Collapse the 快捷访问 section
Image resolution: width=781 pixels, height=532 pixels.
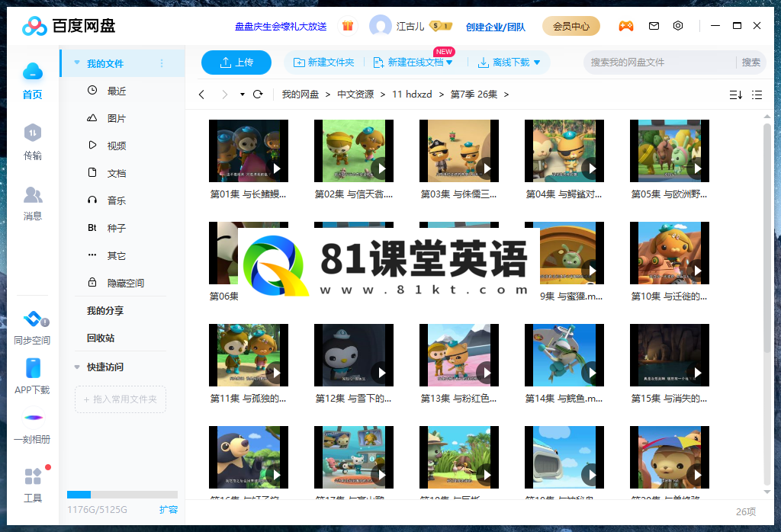(77, 367)
